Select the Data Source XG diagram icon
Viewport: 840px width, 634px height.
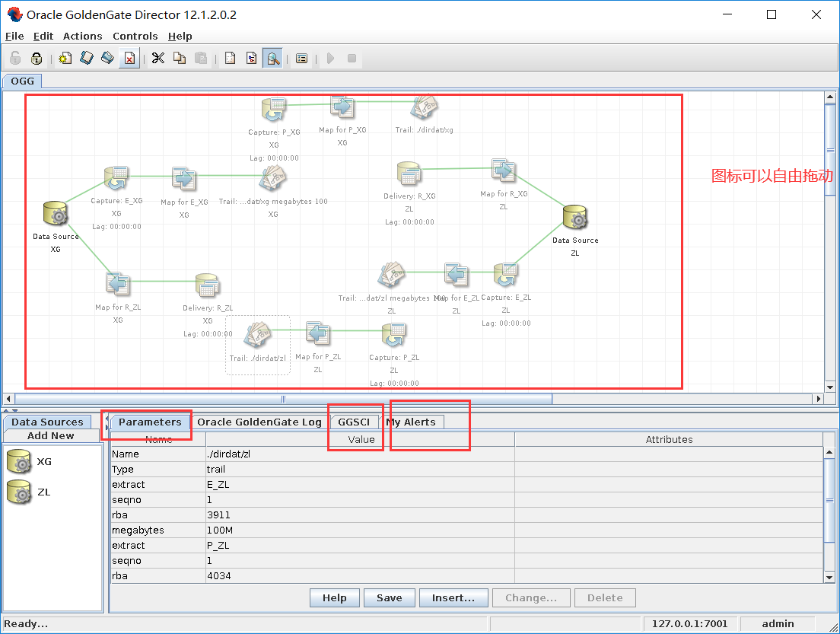(56, 213)
